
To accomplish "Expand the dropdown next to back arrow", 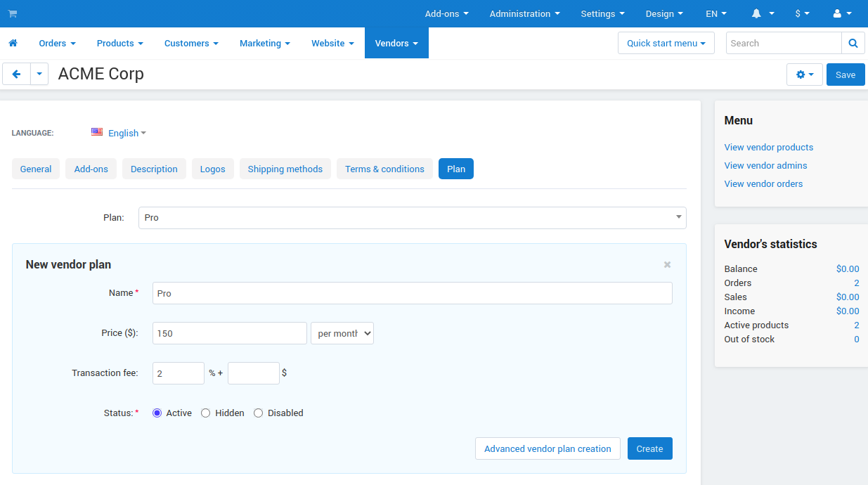I will tap(39, 74).
